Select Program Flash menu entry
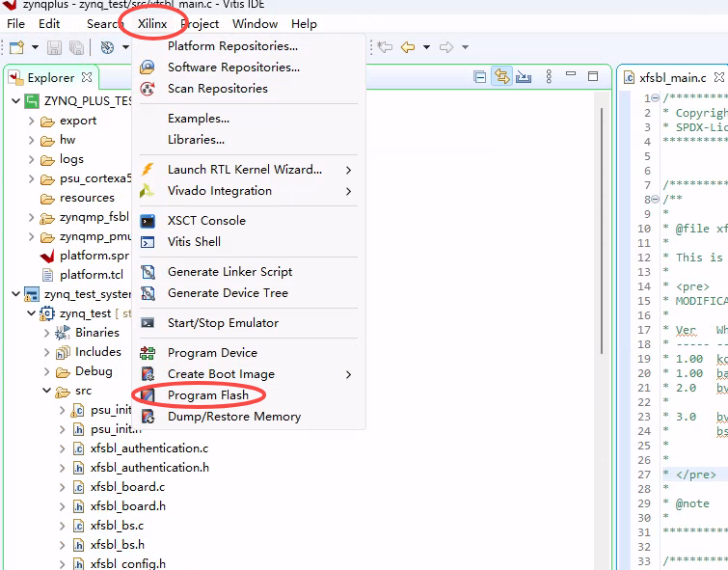 [208, 395]
